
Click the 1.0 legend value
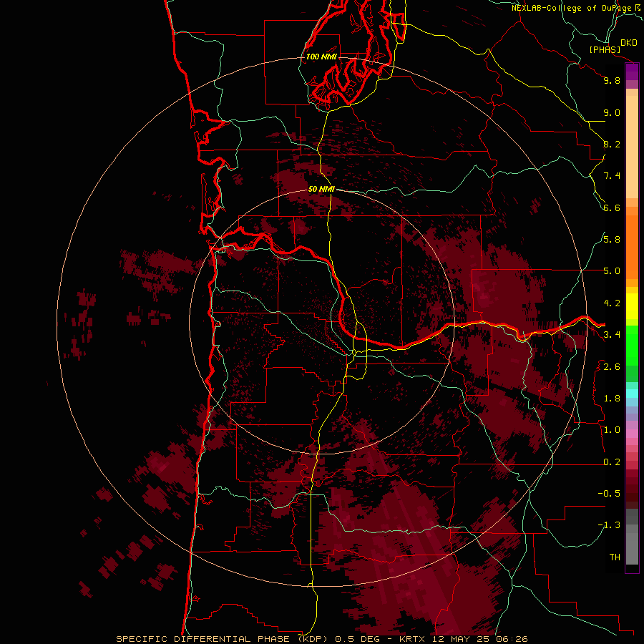pyautogui.click(x=612, y=430)
